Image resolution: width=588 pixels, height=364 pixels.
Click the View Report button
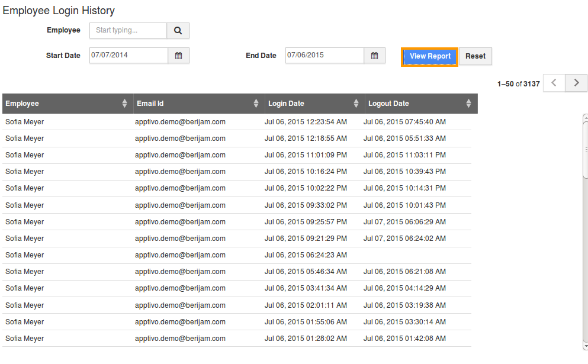(x=429, y=56)
